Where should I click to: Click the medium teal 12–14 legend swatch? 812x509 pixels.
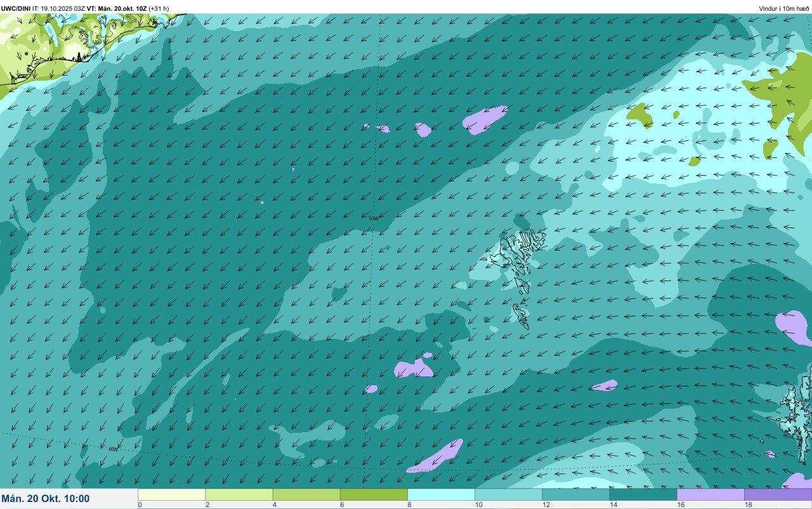pos(575,494)
